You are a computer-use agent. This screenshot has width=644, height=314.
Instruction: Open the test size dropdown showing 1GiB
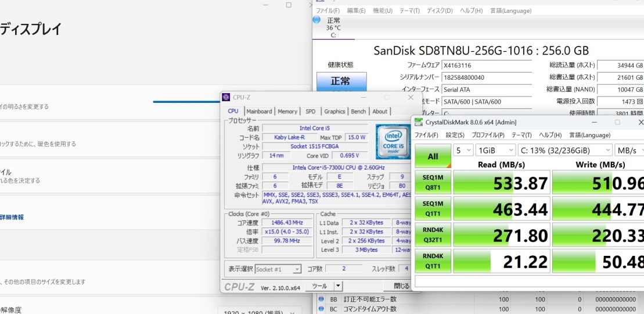pos(495,151)
